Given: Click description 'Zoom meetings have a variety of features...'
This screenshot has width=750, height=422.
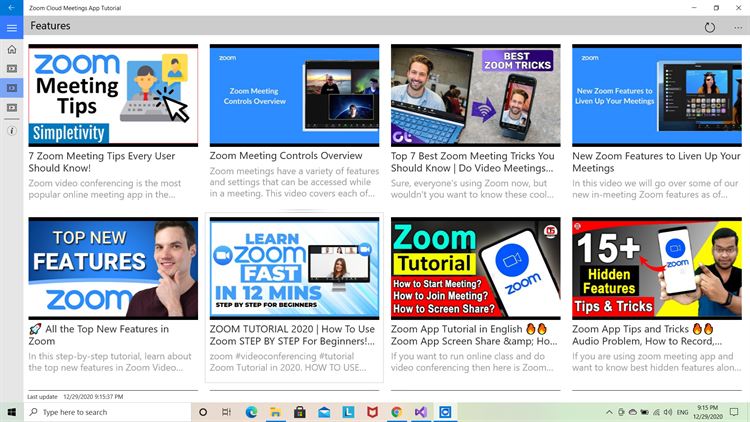Looking at the screenshot, I should click(x=294, y=182).
